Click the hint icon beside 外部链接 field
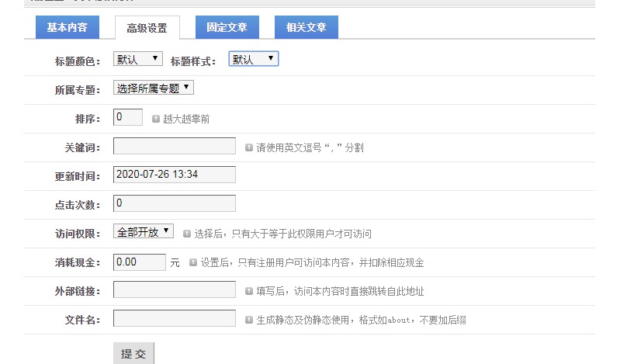Image resolution: width=620 pixels, height=364 pixels. [249, 291]
